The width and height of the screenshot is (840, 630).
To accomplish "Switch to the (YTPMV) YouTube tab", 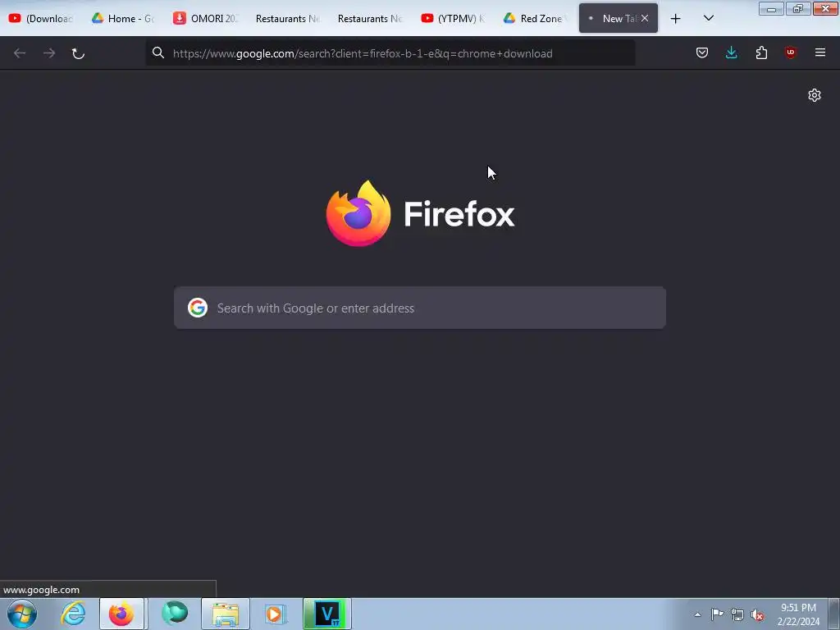I will point(452,18).
